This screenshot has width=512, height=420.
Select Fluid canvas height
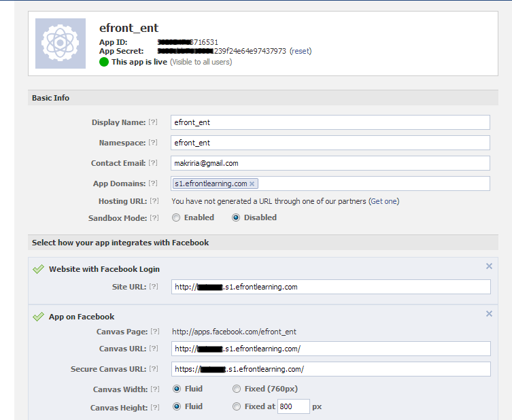[x=177, y=406]
